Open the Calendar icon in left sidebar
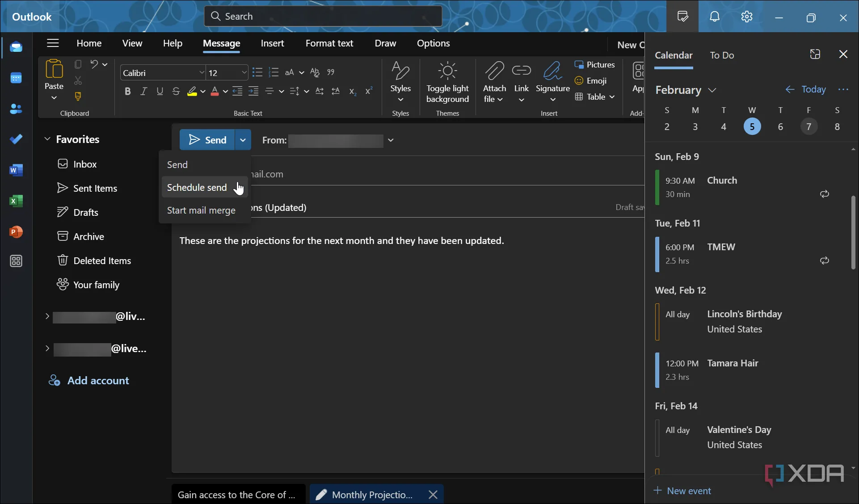The image size is (859, 504). click(16, 78)
